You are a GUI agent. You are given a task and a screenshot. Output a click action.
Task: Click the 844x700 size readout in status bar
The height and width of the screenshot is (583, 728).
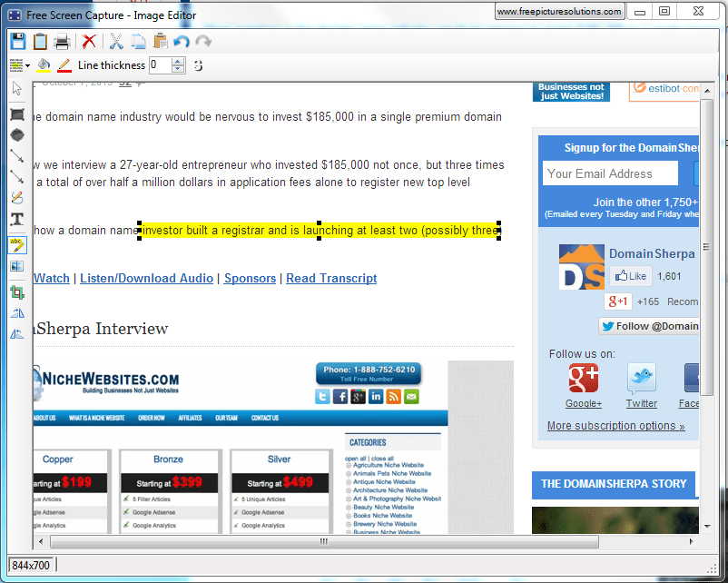[x=31, y=566]
